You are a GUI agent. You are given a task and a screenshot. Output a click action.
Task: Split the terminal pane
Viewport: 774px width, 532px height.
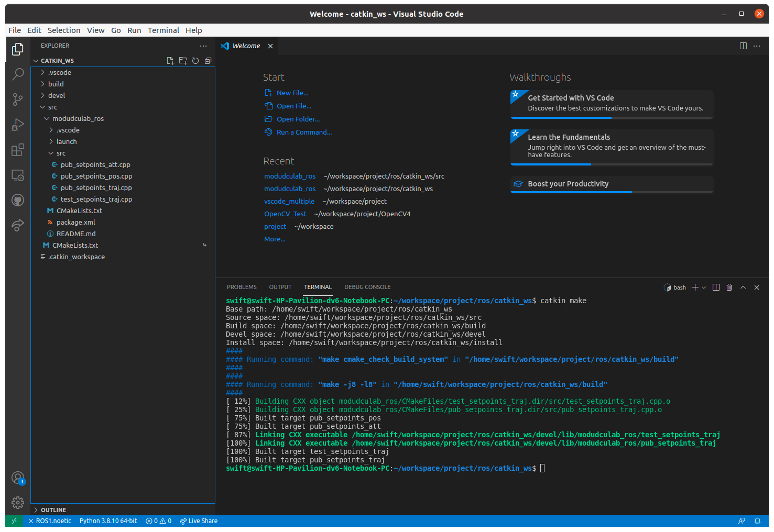[x=716, y=287]
